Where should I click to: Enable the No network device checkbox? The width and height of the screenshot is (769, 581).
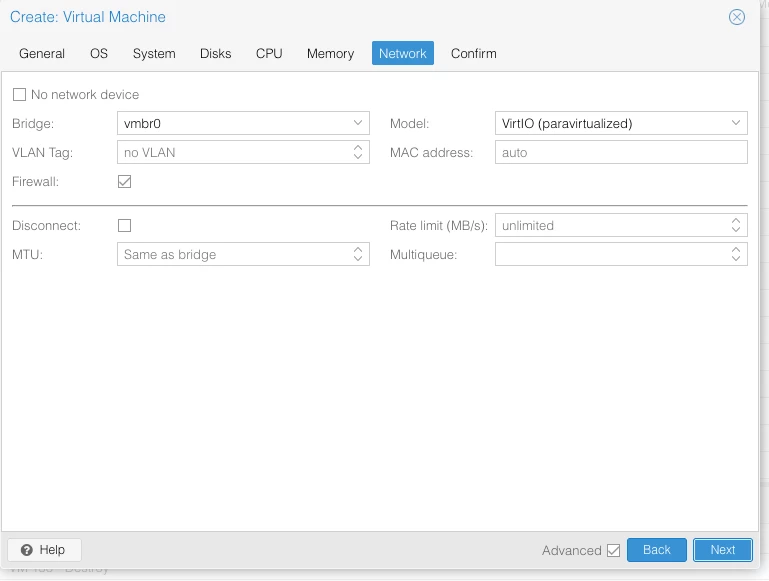click(20, 94)
